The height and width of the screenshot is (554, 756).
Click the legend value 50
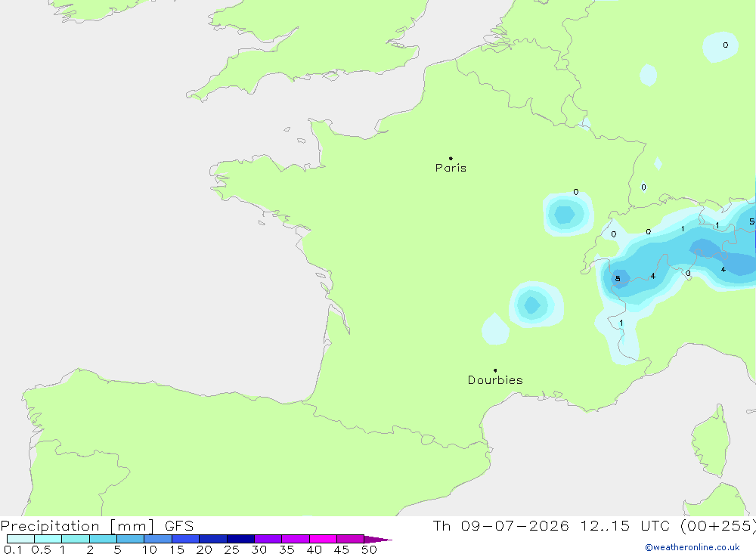tap(369, 549)
